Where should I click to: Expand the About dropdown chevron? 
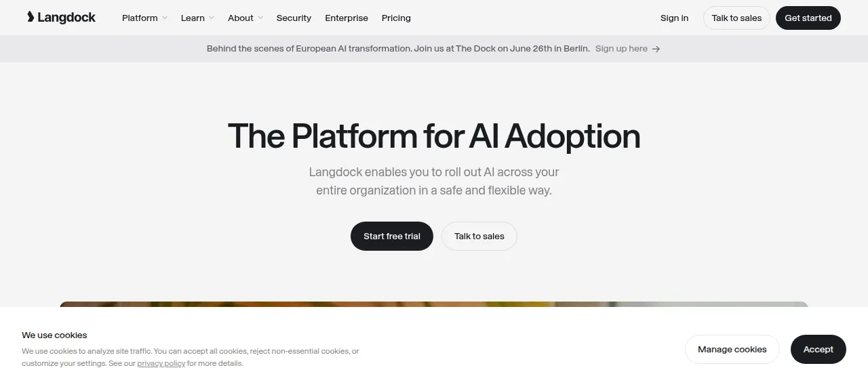click(x=260, y=18)
